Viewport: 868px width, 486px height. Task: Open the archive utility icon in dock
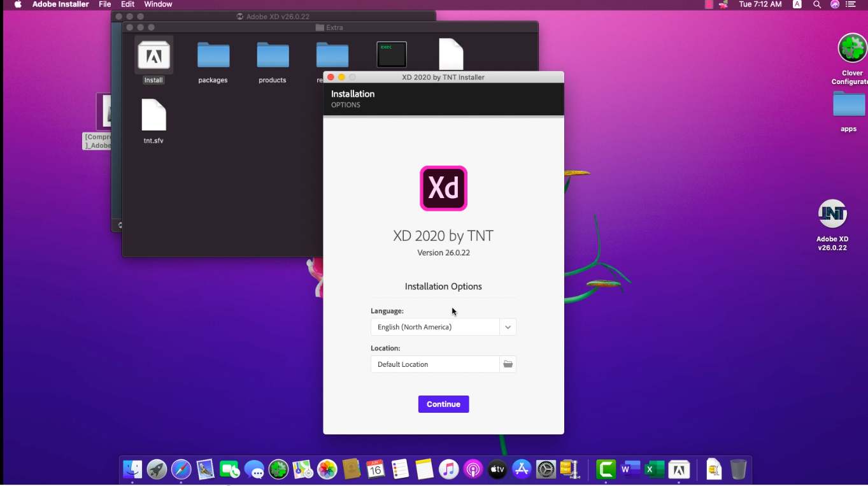569,470
